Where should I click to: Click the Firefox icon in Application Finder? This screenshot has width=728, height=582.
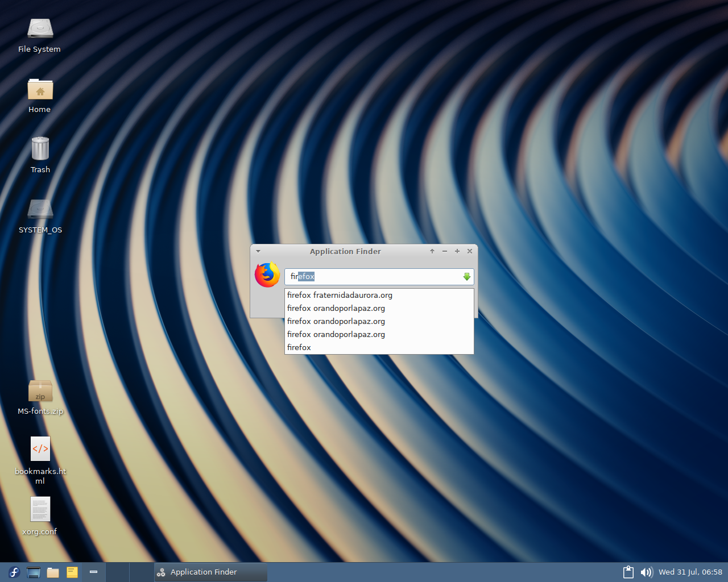(x=267, y=275)
